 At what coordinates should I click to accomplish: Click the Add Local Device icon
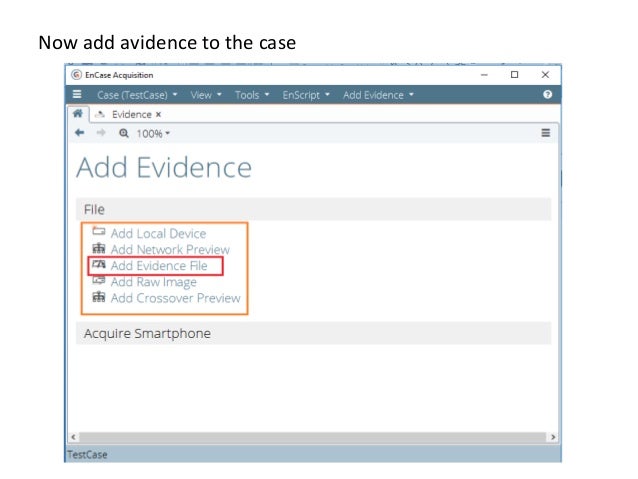coord(98,231)
